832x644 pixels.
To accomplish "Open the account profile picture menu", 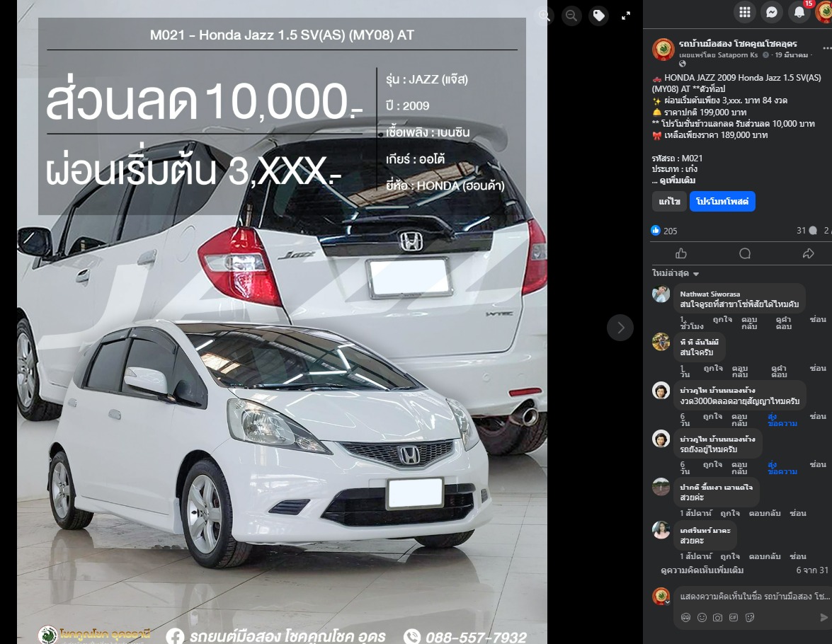I will [825, 12].
